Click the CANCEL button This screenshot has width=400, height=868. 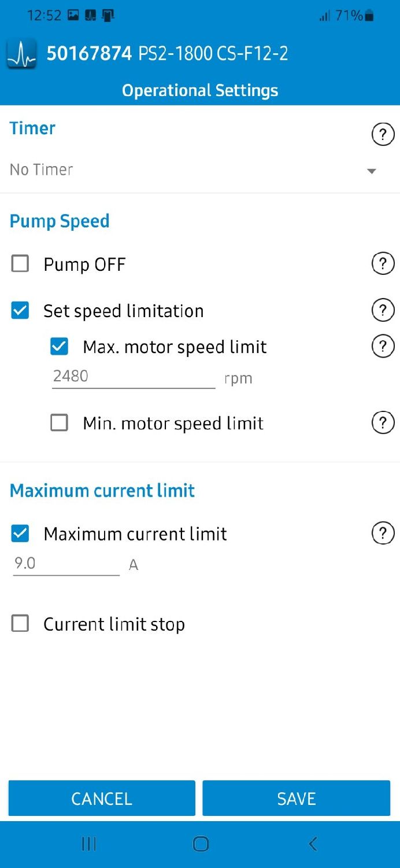pyautogui.click(x=102, y=799)
